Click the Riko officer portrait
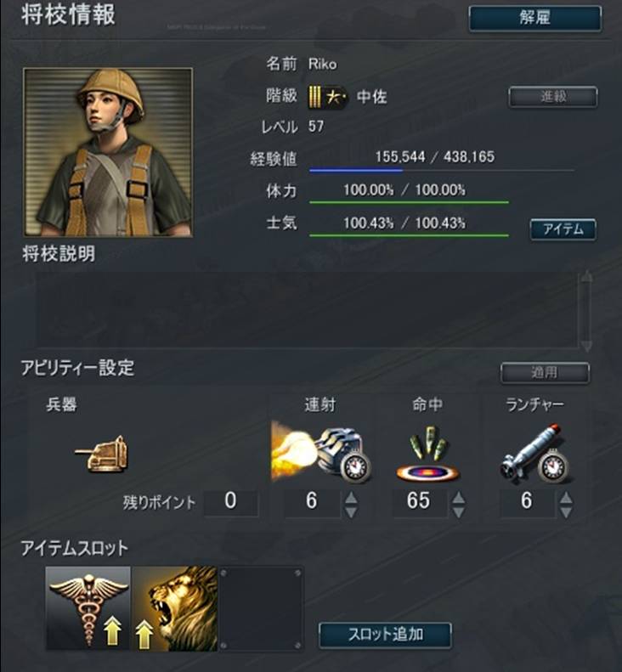This screenshot has height=672, width=622. tap(108, 152)
